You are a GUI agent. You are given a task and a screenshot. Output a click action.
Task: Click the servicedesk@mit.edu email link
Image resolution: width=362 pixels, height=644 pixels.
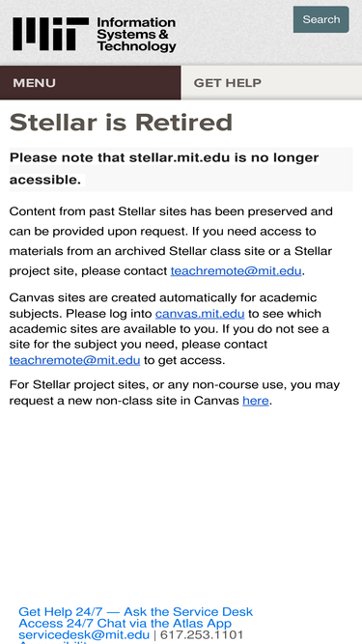(x=84, y=634)
